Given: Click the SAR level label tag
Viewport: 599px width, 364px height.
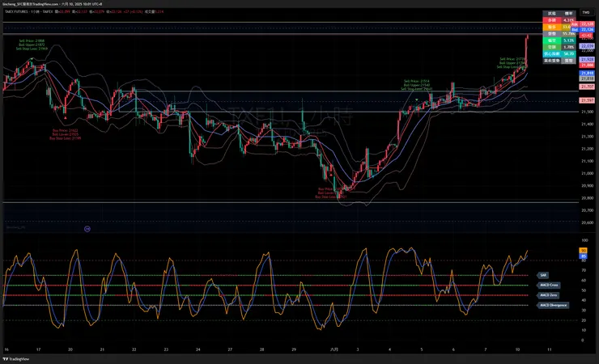Looking at the screenshot, I should [x=543, y=275].
